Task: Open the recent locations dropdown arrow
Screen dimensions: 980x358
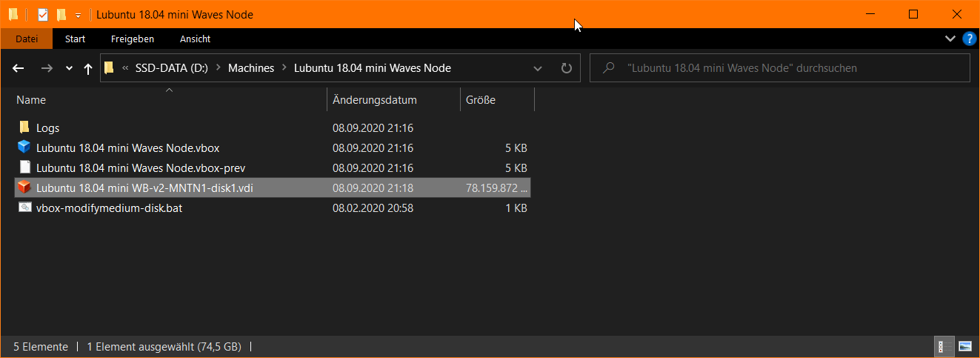Action: point(69,68)
